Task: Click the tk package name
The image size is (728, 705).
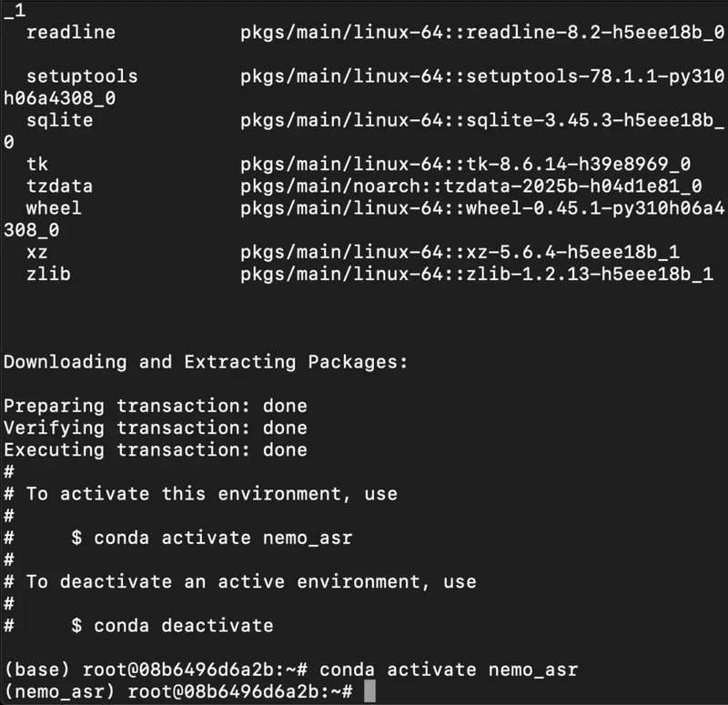Action: tap(37, 164)
